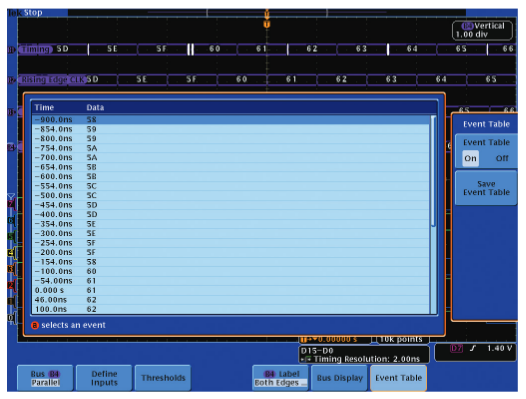Image resolution: width=526 pixels, height=399 pixels.
Task: Select digital channel 7 indicator
Action: tap(11, 204)
